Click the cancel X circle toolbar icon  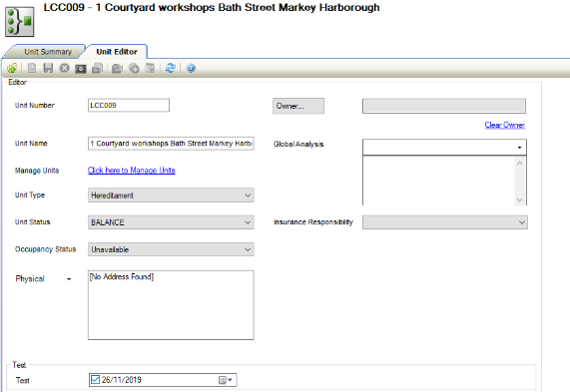coord(64,68)
